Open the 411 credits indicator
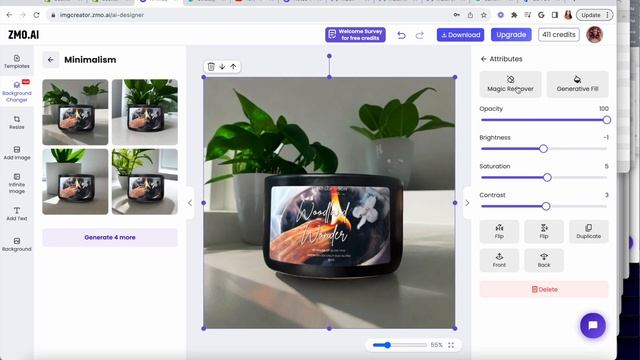 click(x=559, y=35)
